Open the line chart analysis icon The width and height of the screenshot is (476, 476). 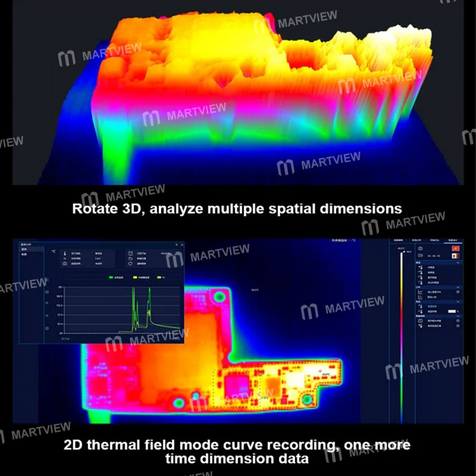tap(421, 292)
